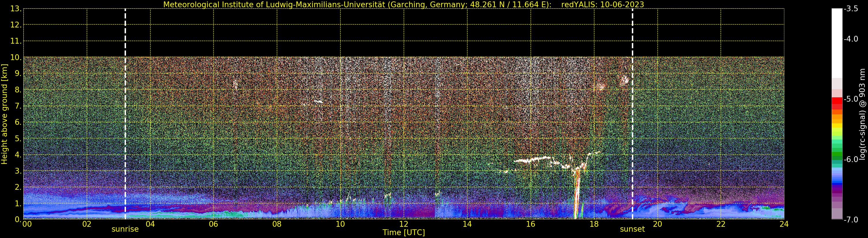The height and width of the screenshot is (238, 868).
Task: Click the height tick label '5.'
Action: [x=18, y=138]
